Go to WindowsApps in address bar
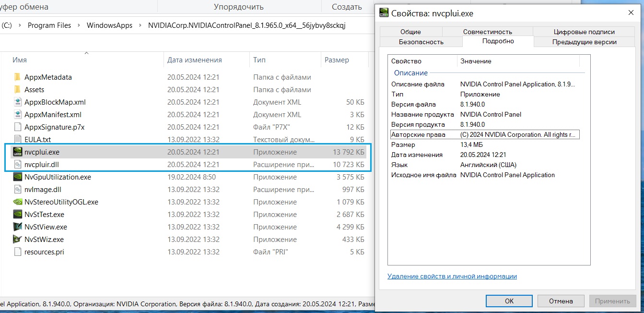Screen dimensions: 644x313 click(109, 25)
